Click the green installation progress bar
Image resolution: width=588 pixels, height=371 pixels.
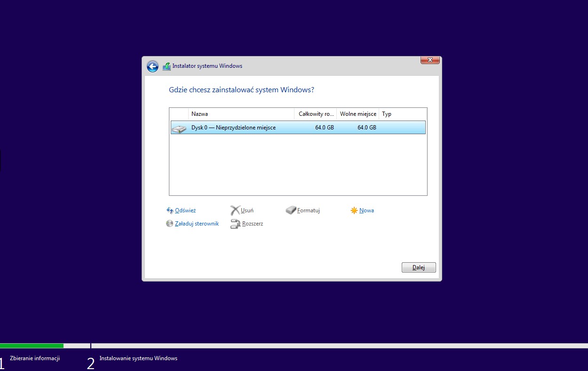click(32, 346)
